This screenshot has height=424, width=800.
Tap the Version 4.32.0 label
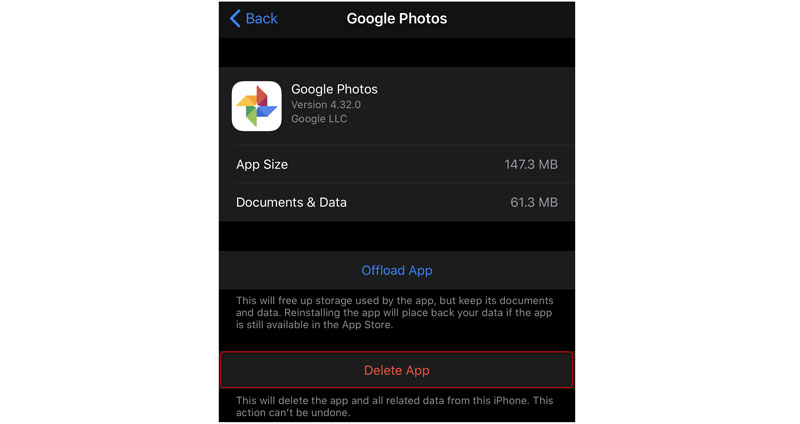click(x=326, y=105)
